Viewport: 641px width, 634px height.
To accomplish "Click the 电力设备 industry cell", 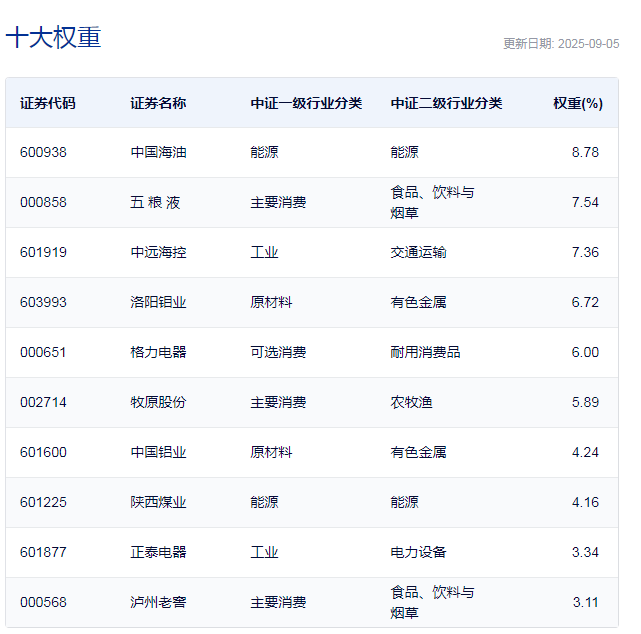I will [x=418, y=552].
